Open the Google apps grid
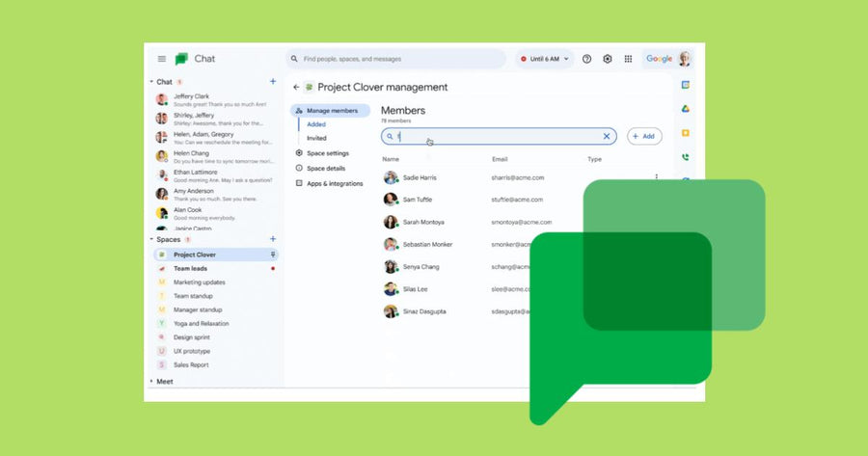This screenshot has height=456, width=868. [628, 59]
